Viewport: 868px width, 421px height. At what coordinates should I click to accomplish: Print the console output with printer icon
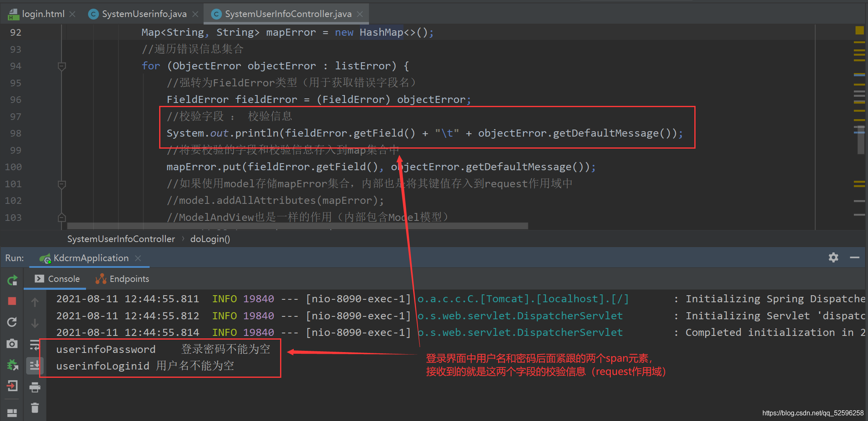point(35,388)
